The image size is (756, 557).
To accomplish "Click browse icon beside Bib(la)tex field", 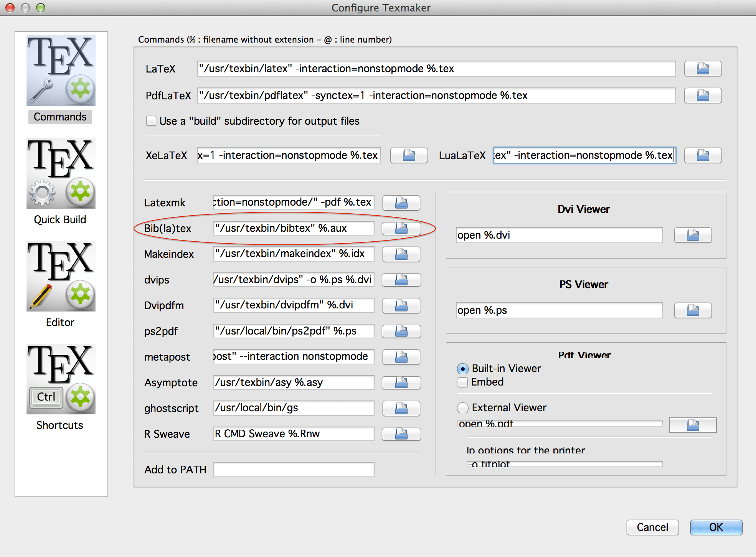I will (401, 229).
